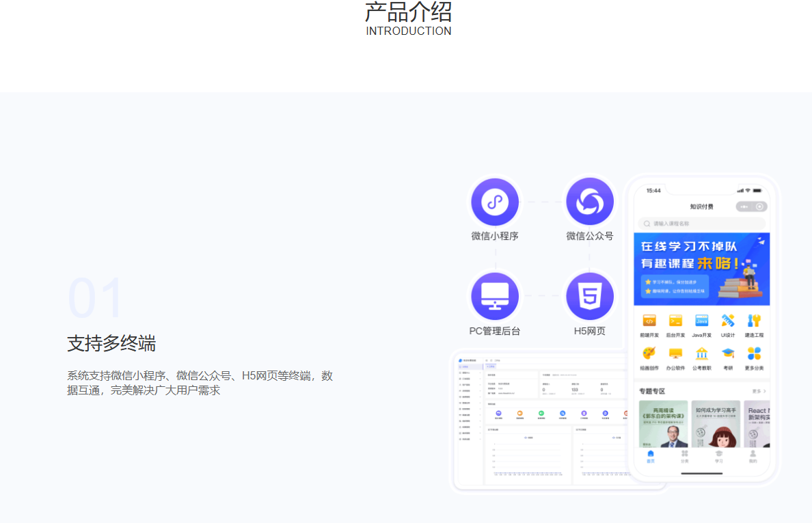Expand 更多 in the 专题专区 section
This screenshot has width=812, height=523.
click(759, 391)
